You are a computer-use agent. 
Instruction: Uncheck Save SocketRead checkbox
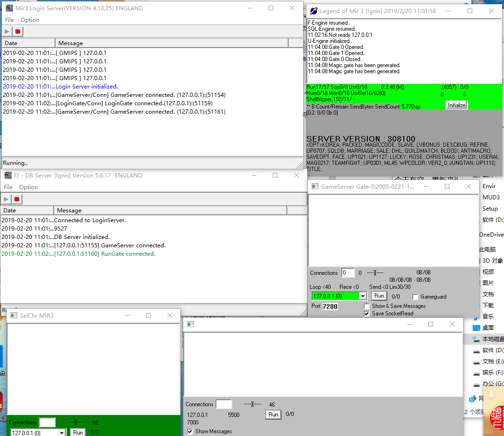367,313
